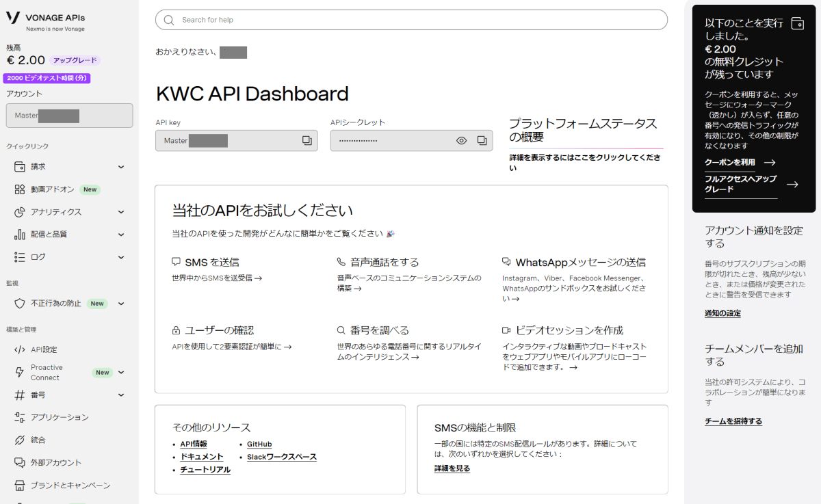
Task: Open the アカウント Master selector
Action: click(69, 116)
